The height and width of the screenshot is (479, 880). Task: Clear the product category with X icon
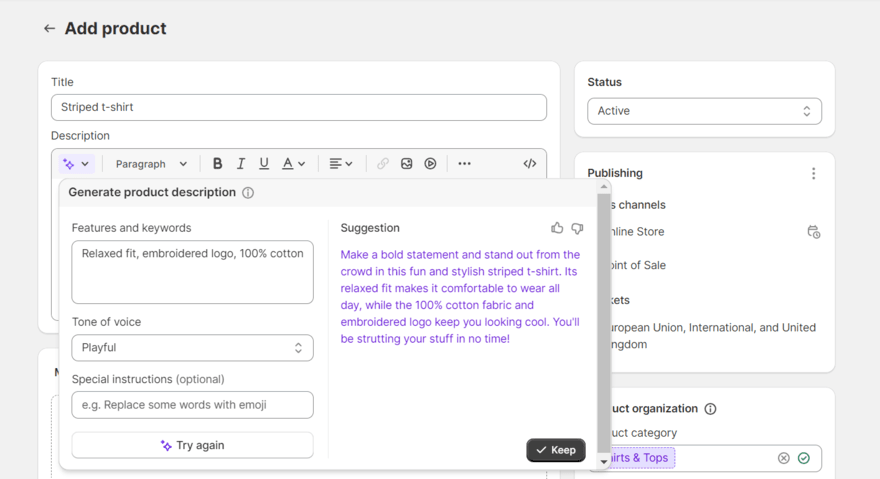click(783, 458)
